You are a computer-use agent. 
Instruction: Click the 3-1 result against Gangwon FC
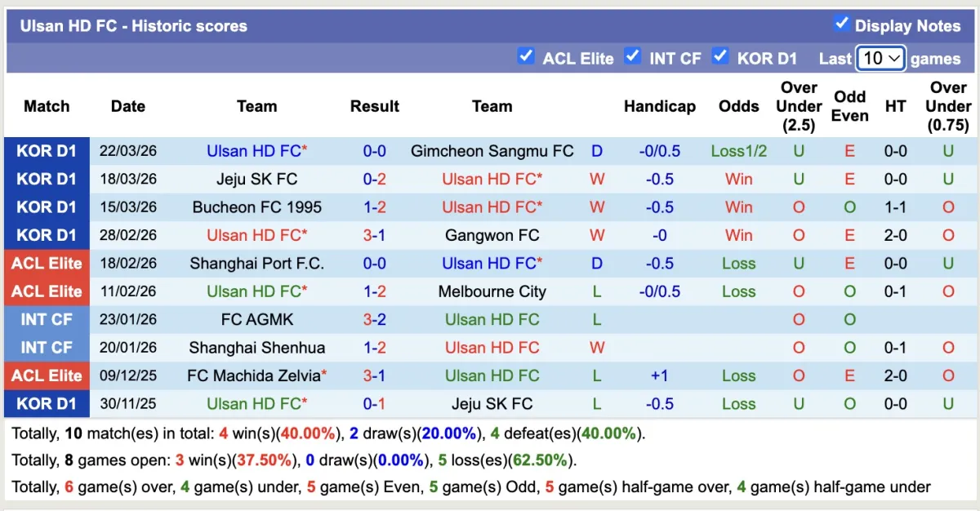point(374,235)
